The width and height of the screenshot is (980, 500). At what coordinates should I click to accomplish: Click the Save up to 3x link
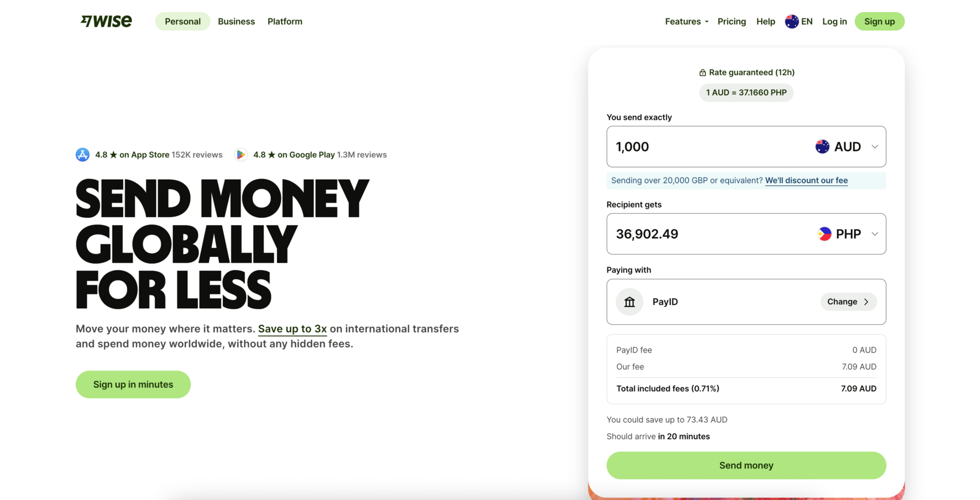[x=292, y=328]
